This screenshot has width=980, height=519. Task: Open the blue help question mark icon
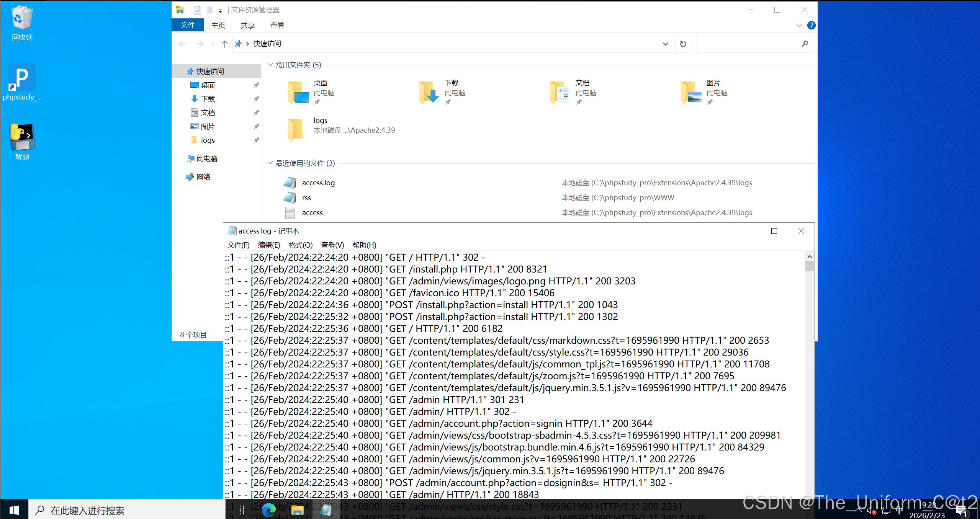click(x=811, y=25)
